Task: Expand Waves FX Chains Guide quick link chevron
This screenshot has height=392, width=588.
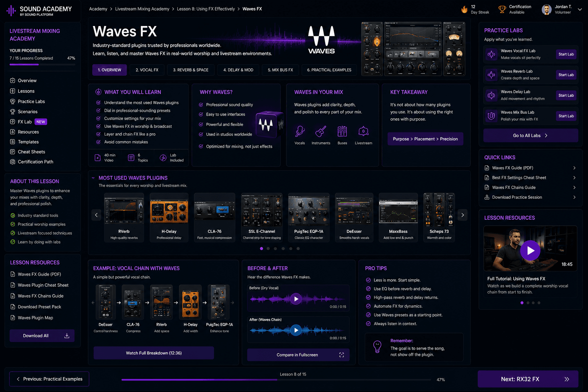Action: point(574,188)
